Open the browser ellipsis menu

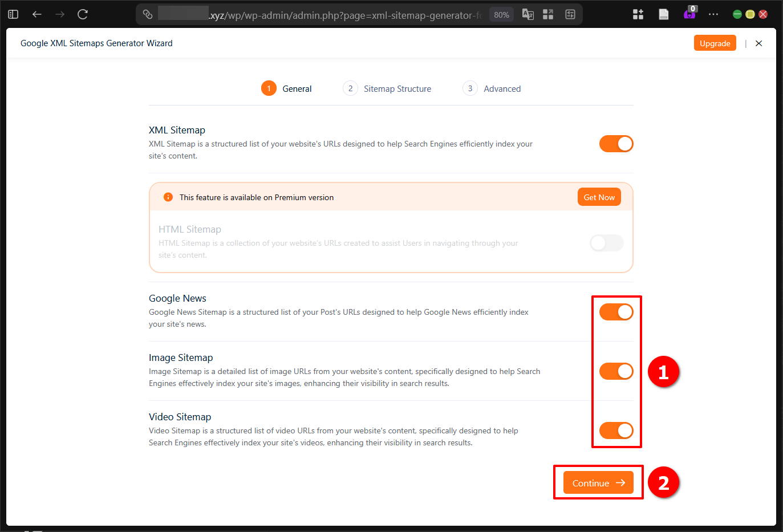[713, 14]
